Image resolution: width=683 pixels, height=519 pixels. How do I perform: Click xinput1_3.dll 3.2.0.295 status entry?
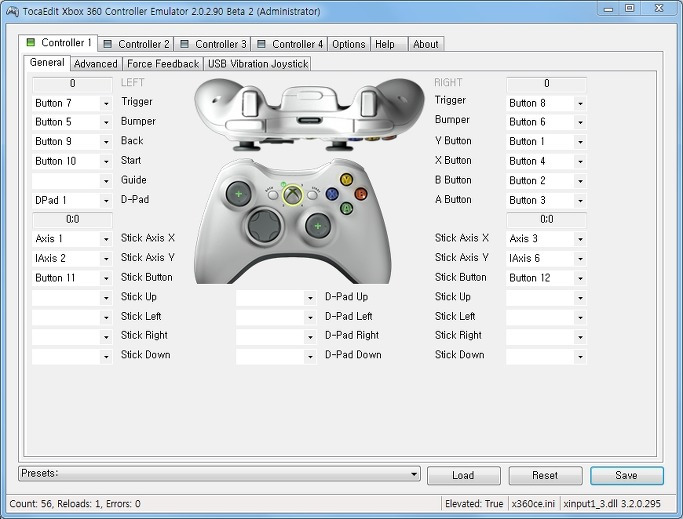(x=612, y=504)
